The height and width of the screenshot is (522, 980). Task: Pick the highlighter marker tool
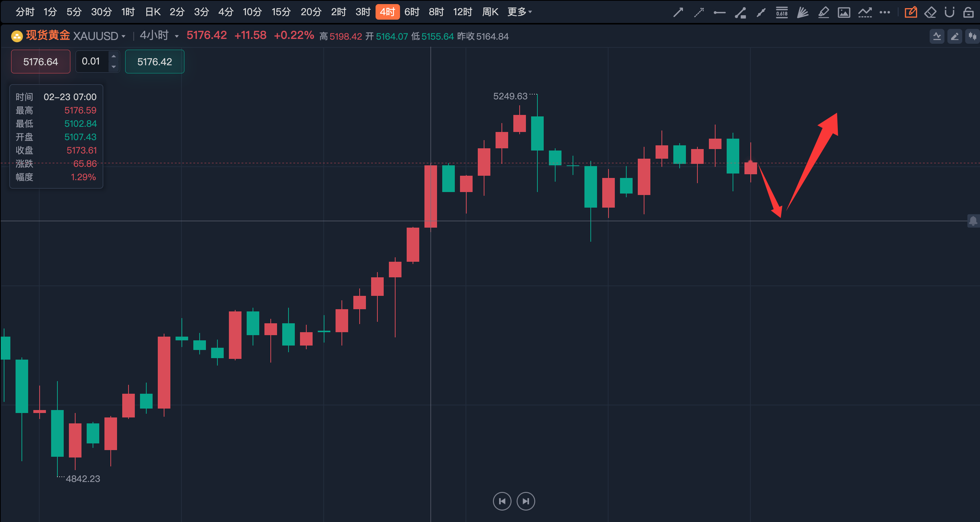823,12
